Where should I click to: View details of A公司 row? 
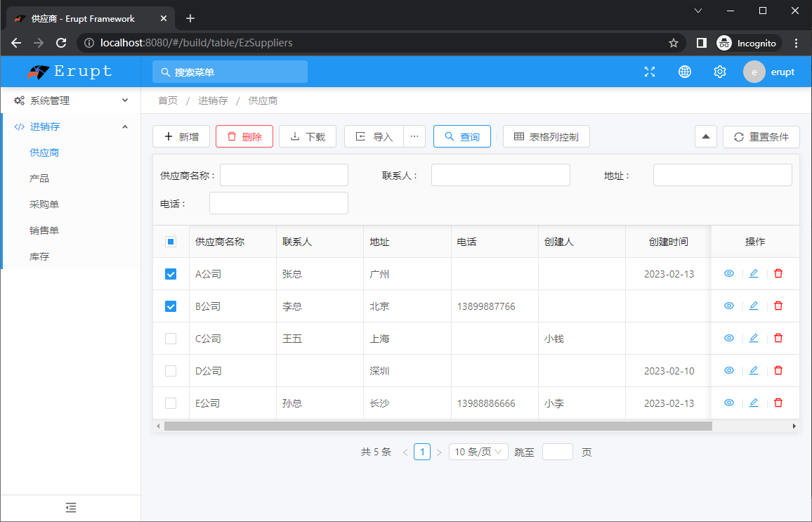click(729, 273)
